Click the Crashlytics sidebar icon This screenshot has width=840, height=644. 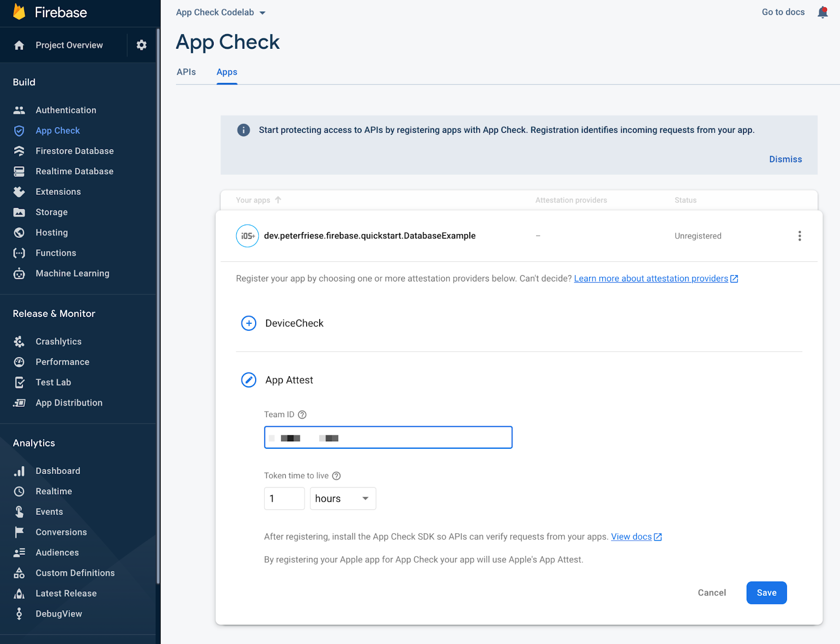coord(19,342)
